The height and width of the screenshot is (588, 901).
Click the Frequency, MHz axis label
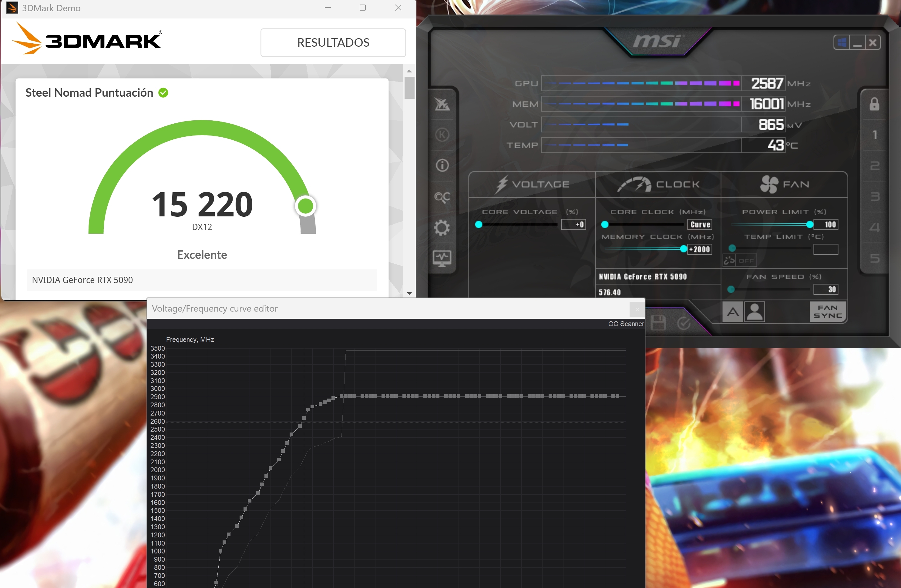(190, 339)
